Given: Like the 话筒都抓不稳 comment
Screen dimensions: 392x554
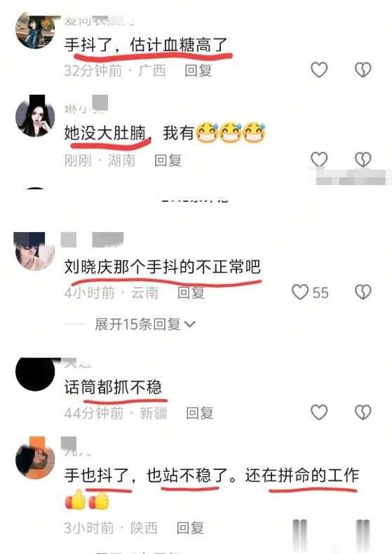Looking at the screenshot, I should click(x=319, y=412).
